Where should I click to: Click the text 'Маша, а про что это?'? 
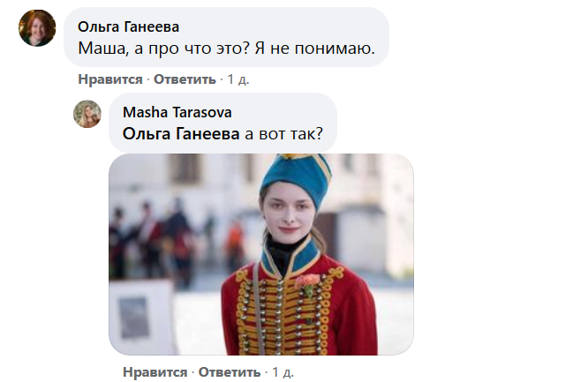(x=164, y=49)
